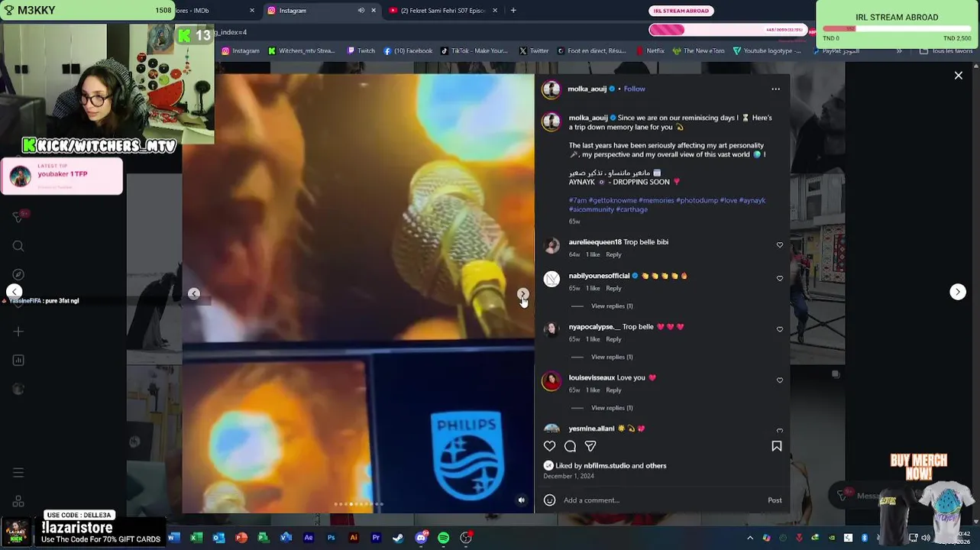
Task: Open the Witchers_mtv Stream bookmark
Action: point(301,51)
